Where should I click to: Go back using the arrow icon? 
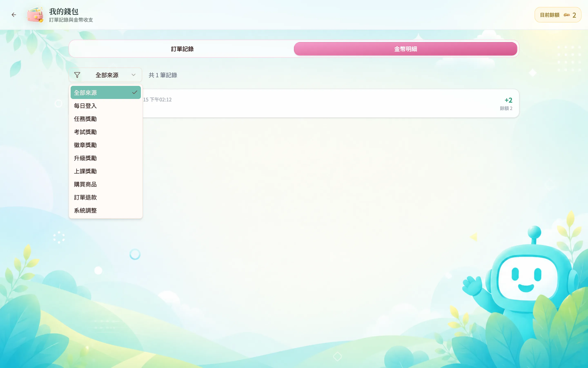(x=14, y=15)
